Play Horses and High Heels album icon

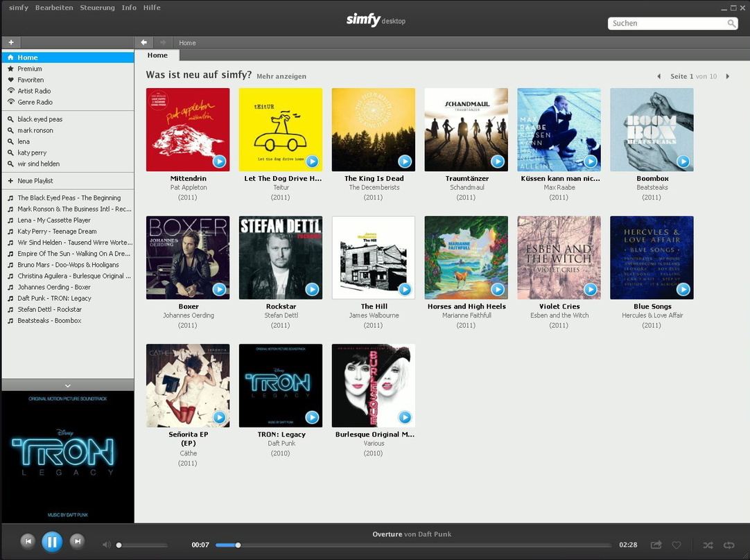(x=498, y=289)
